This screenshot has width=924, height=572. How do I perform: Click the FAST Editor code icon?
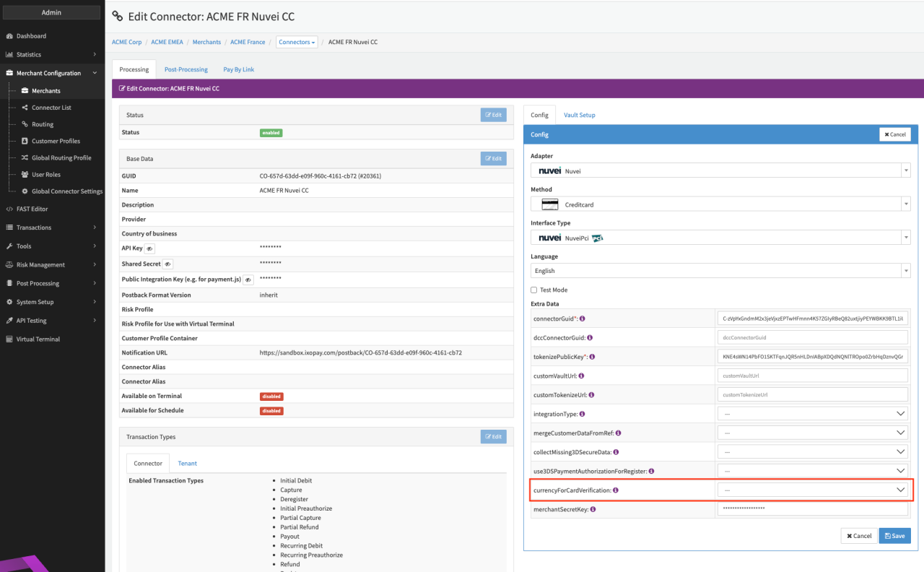pyautogui.click(x=9, y=209)
